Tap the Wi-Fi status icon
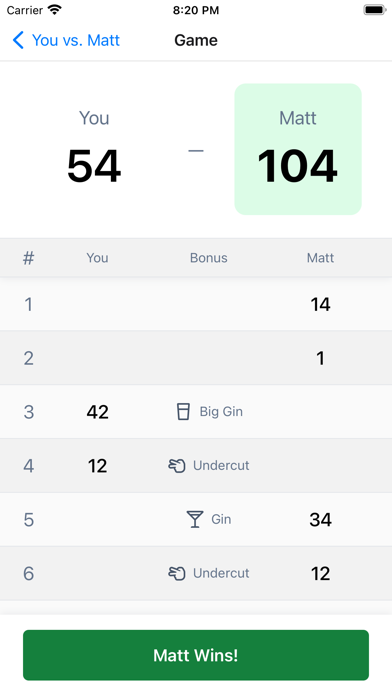 pos(55,10)
